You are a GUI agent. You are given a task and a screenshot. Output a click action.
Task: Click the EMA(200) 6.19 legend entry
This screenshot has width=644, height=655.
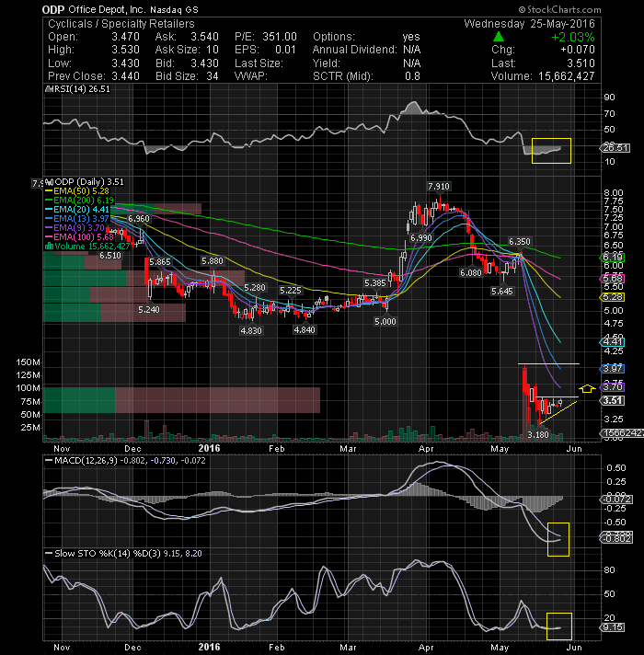pos(80,201)
